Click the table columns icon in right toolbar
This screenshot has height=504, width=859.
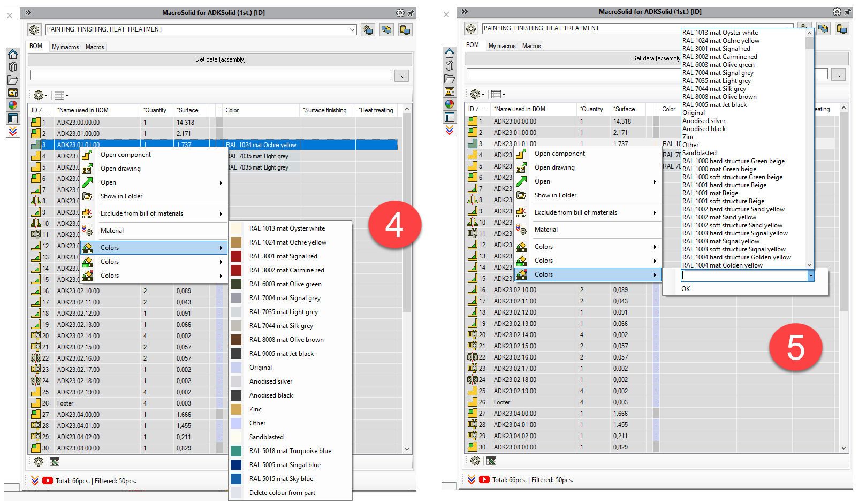click(x=497, y=94)
